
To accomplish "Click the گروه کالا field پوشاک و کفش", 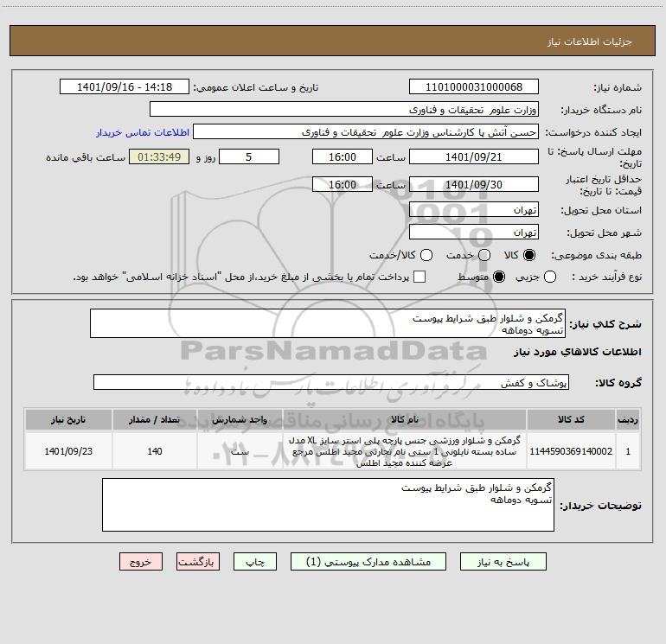I will coord(331,382).
